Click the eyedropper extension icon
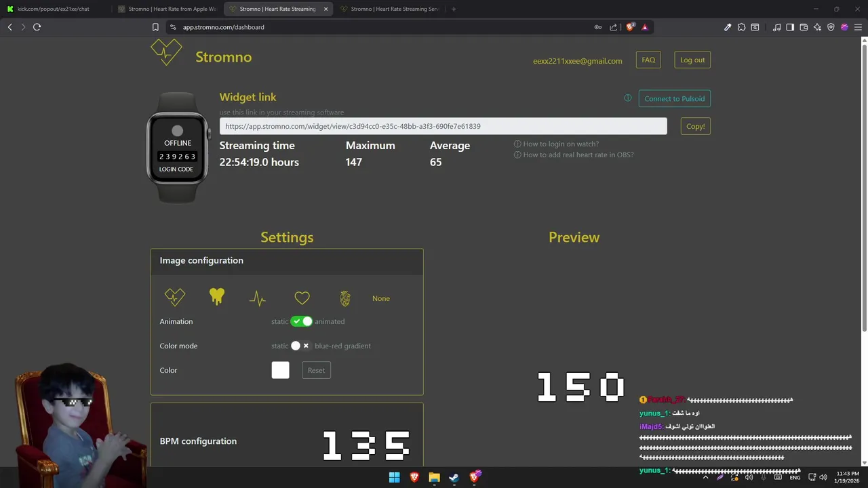Screen dimensions: 868x488 click(x=728, y=27)
